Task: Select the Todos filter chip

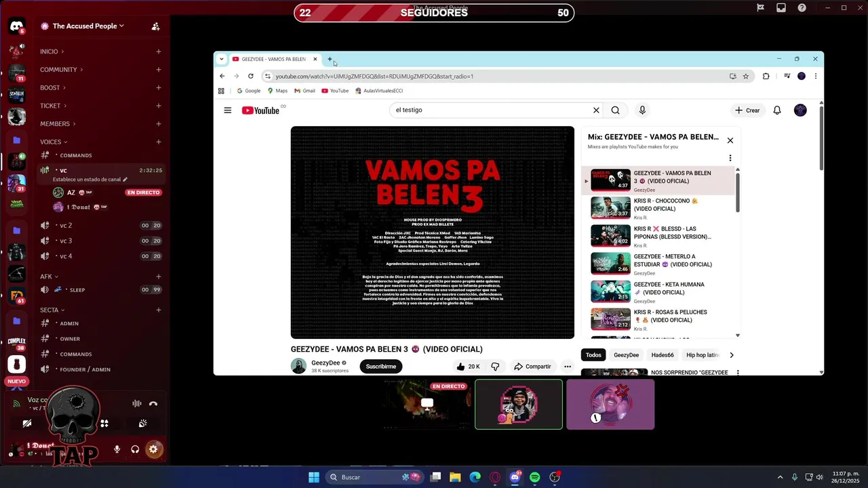Action: coord(593,355)
